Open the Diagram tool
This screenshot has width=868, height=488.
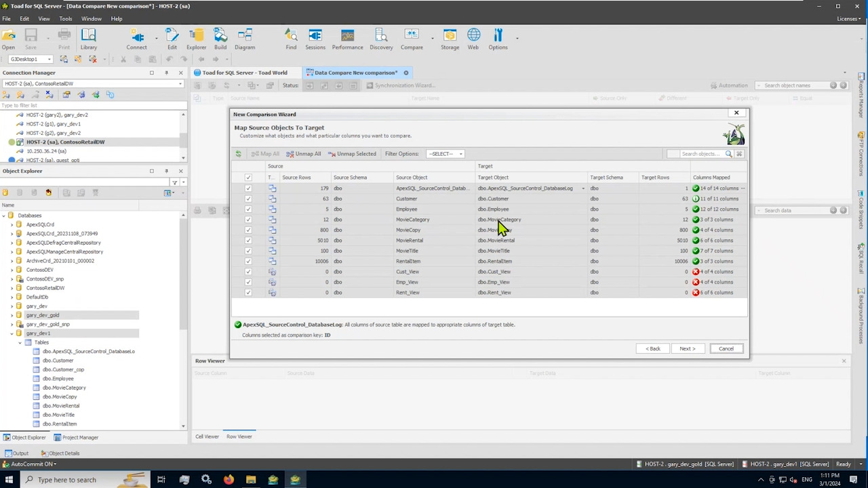pos(245,39)
